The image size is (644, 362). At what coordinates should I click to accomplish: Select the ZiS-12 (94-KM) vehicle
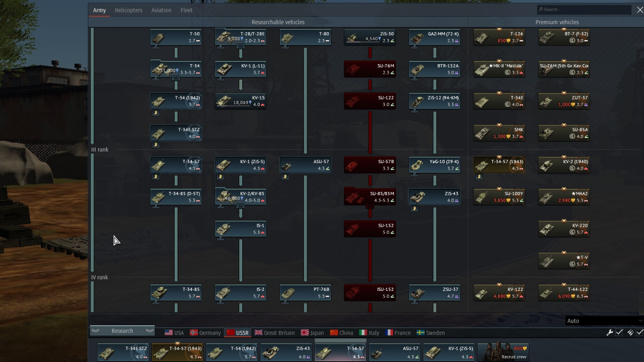[x=434, y=101]
